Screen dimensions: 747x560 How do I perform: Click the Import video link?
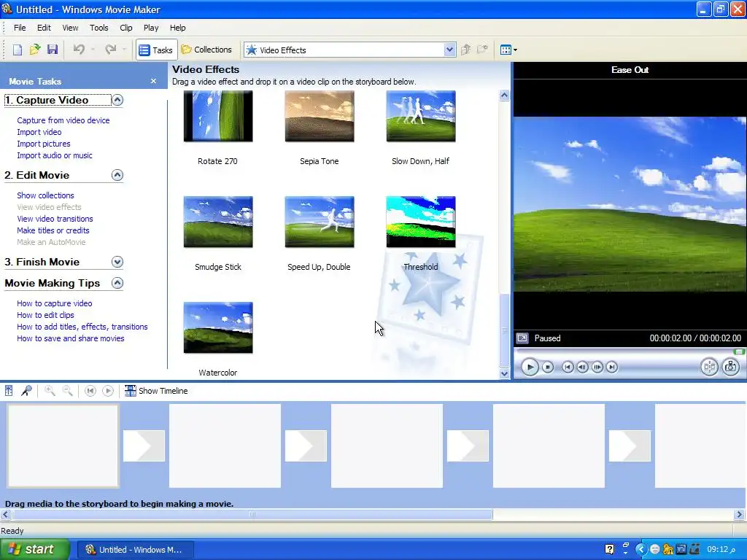click(x=39, y=132)
